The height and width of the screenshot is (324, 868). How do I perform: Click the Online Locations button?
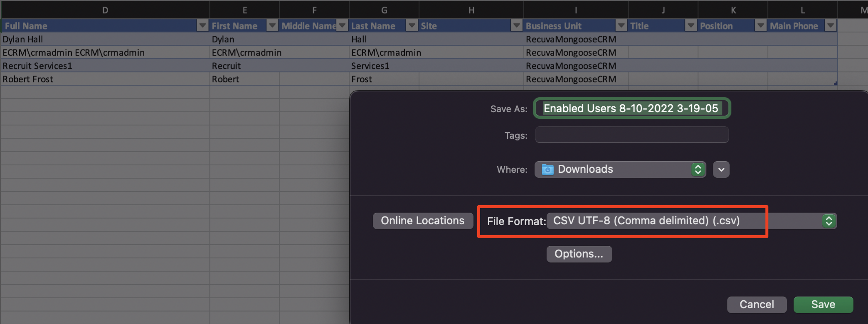[x=422, y=221]
